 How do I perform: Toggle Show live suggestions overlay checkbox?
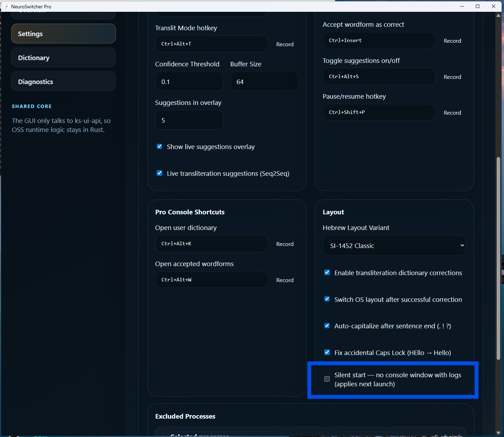point(160,147)
